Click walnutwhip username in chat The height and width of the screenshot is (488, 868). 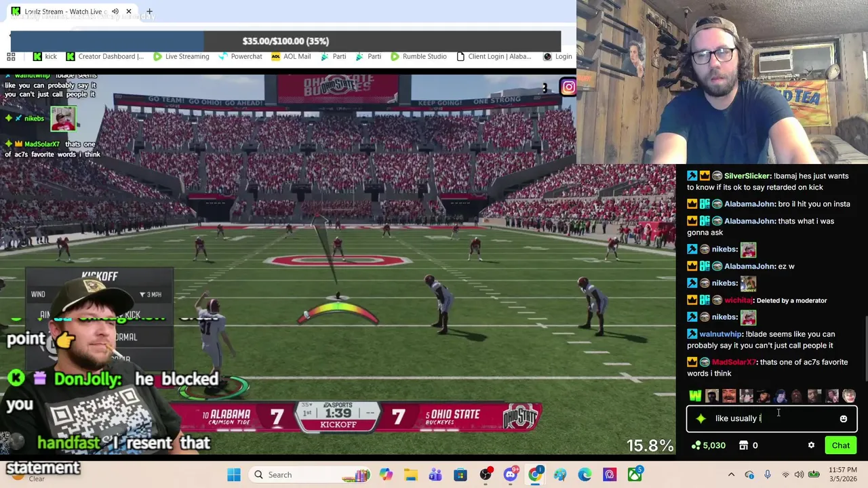(x=720, y=334)
